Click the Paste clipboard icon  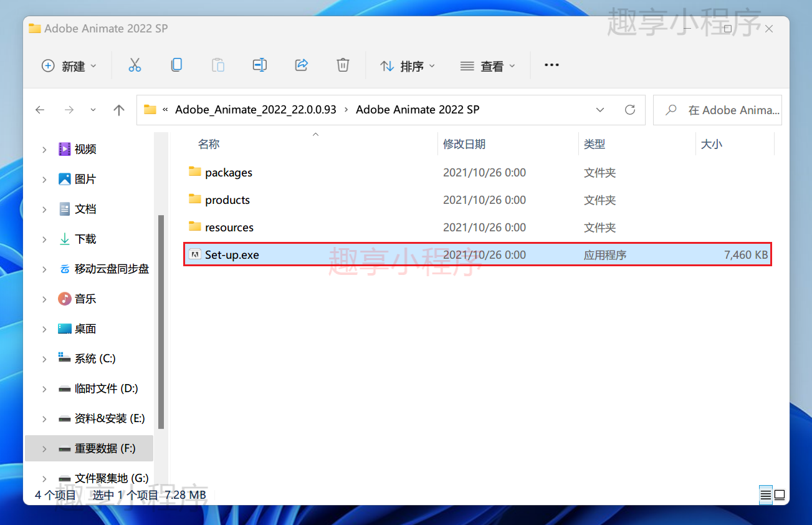pyautogui.click(x=217, y=65)
